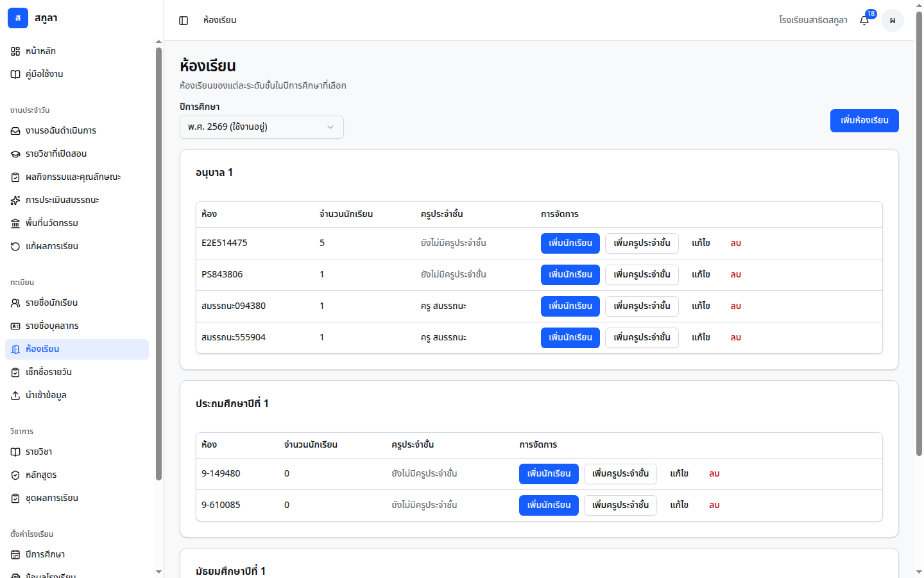
Task: Edit room สมรรถนะ094380
Action: click(701, 306)
